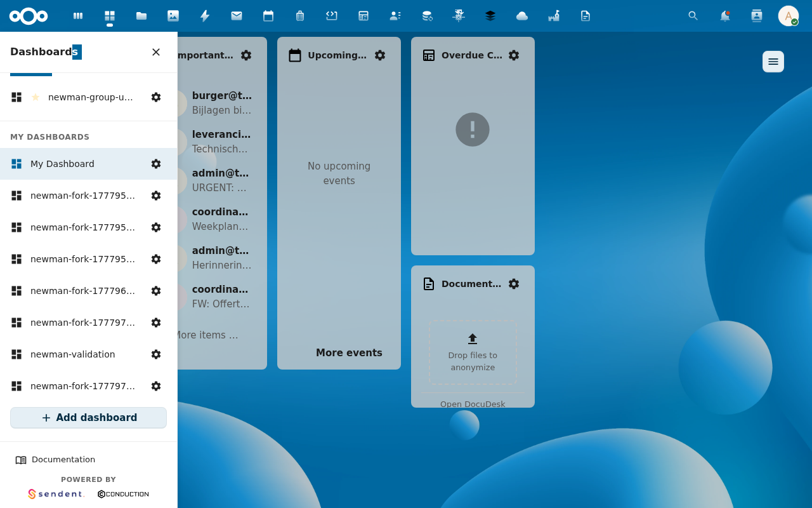Open the contacts menu beside the avatar
The width and height of the screenshot is (812, 508).
(x=757, y=16)
